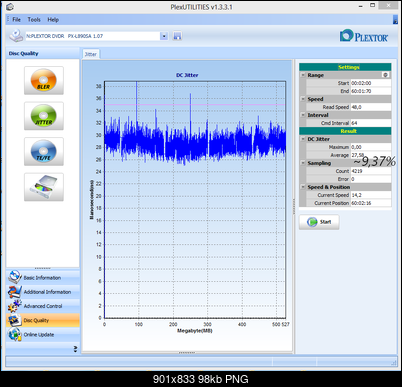The image size is (402, 387).
Task: Click the Megabyte(MB) axis label
Action: (x=195, y=331)
